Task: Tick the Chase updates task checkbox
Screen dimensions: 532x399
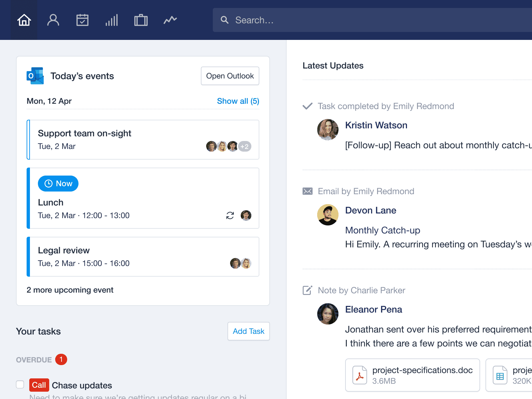Action: click(20, 384)
